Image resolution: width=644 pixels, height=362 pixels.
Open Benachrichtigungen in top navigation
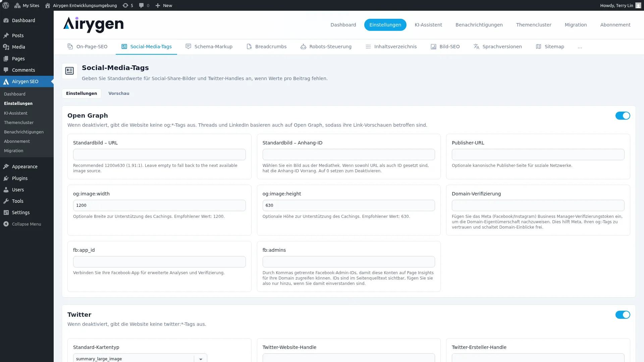pos(479,25)
